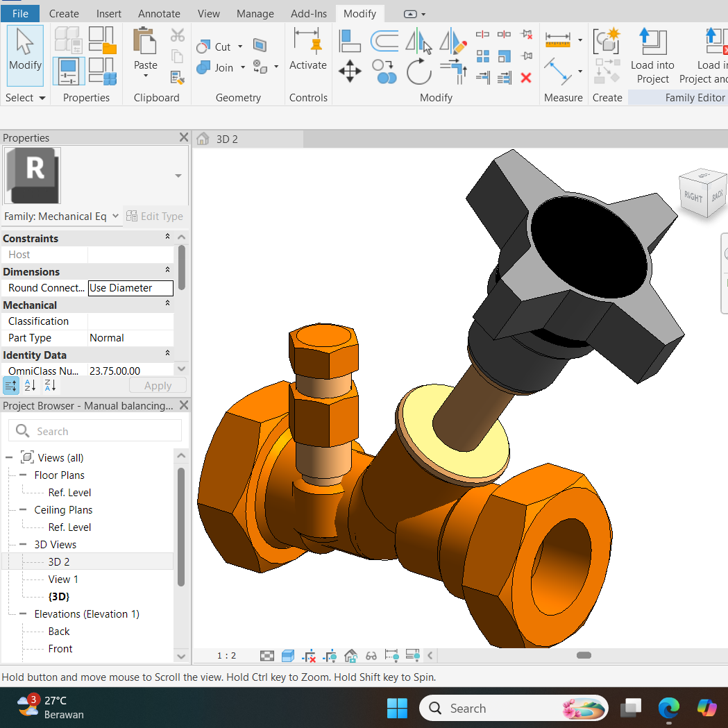Select the Offset tool
Screen dimensions: 728x728
click(384, 41)
